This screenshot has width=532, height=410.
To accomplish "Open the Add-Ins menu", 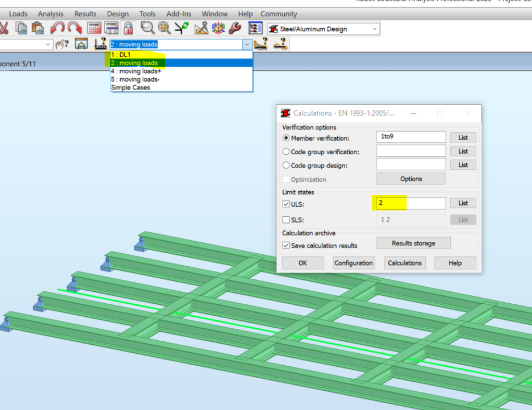I will pos(179,14).
